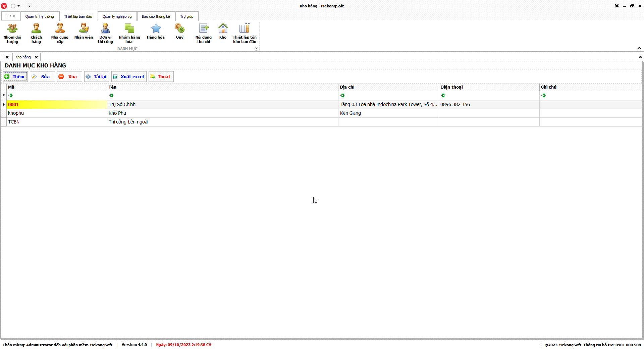Close all documents with right-side X

[640, 57]
